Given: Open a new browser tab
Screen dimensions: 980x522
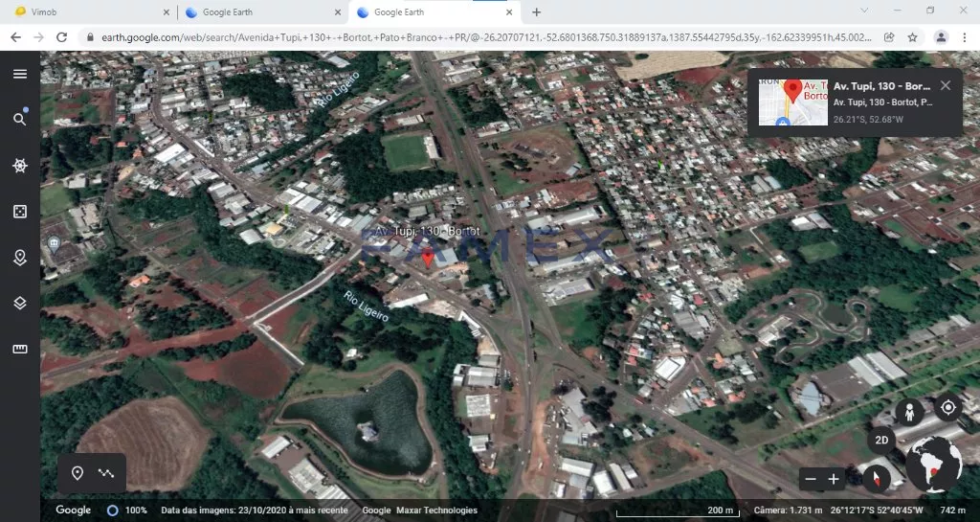Looking at the screenshot, I should tap(536, 12).
